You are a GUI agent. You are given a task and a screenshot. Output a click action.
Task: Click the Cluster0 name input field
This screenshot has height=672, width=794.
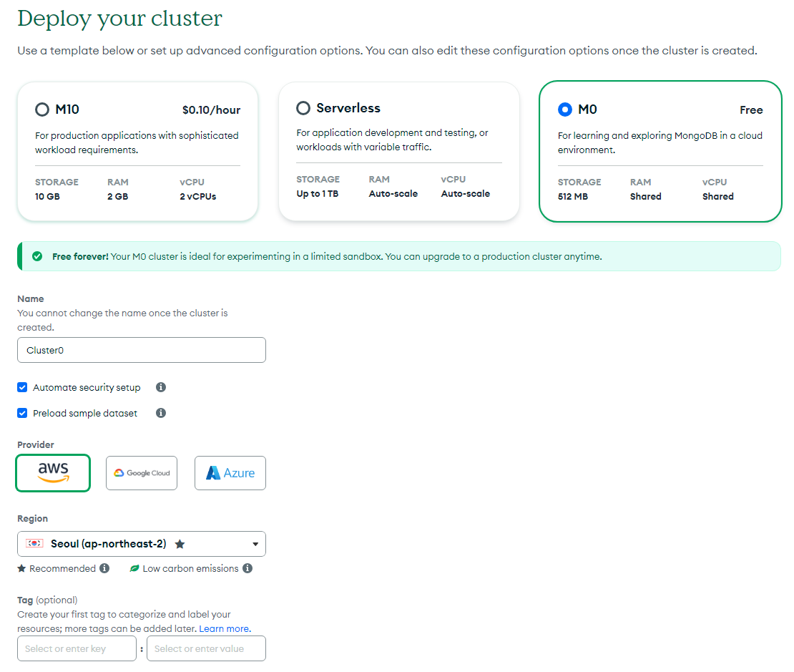pos(142,350)
